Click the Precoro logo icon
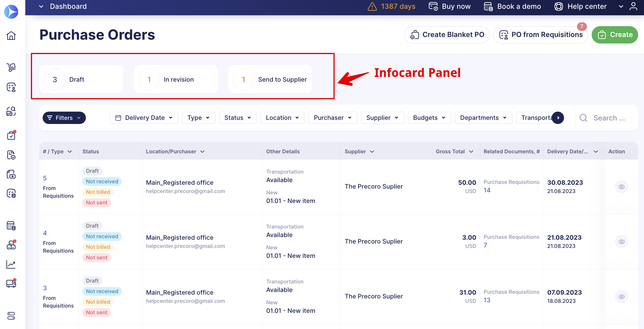644x329 pixels. 11,12
